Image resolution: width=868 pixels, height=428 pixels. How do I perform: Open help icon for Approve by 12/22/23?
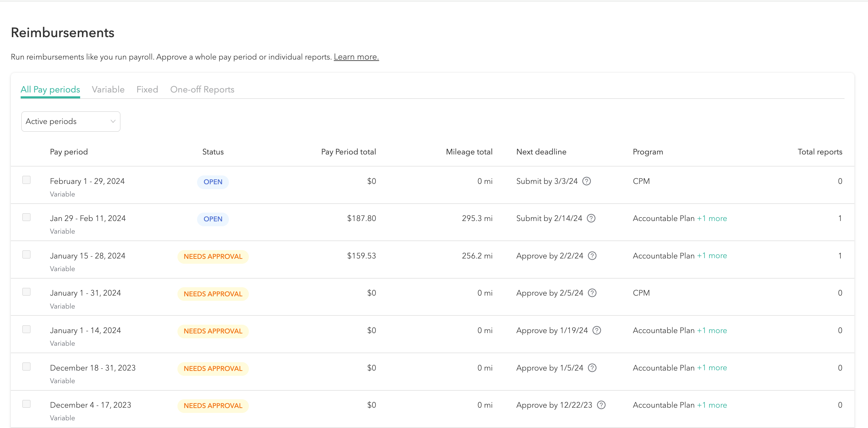point(601,405)
